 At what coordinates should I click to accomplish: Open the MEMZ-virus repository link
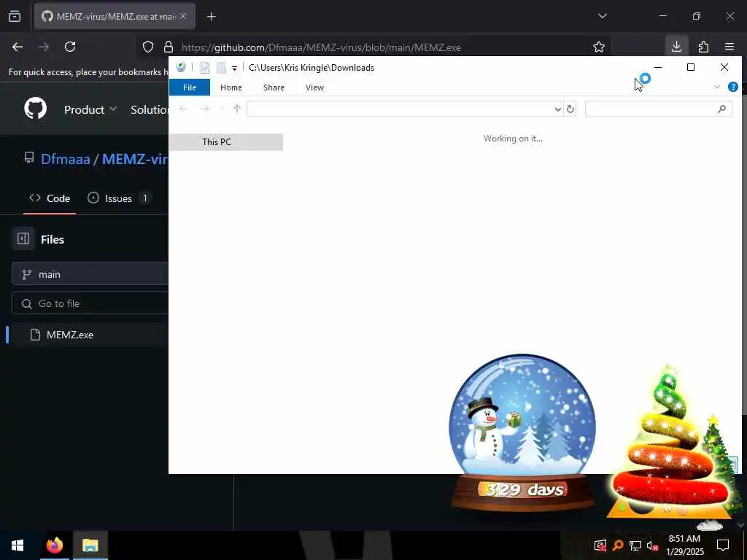(135, 158)
